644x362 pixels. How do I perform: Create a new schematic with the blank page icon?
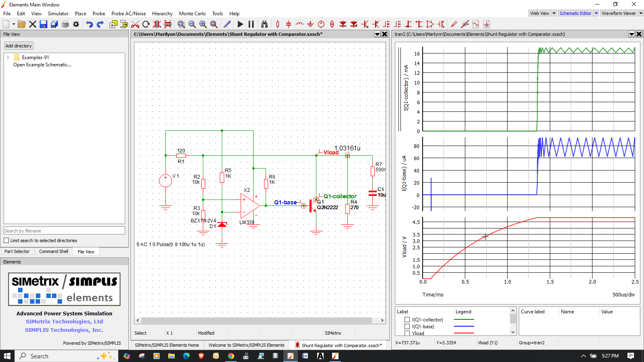coord(6,24)
